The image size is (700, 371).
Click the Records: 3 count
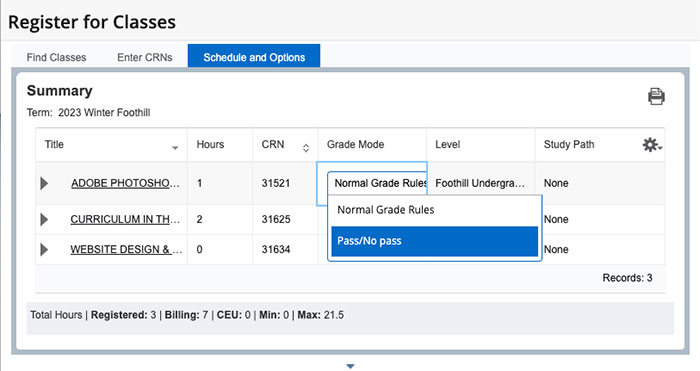coord(627,278)
